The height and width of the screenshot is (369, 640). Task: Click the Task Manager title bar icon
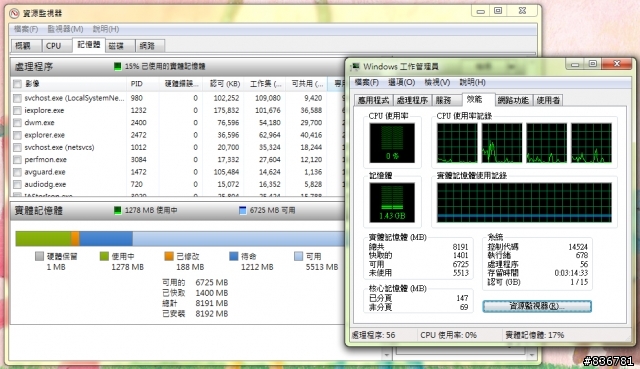click(356, 67)
